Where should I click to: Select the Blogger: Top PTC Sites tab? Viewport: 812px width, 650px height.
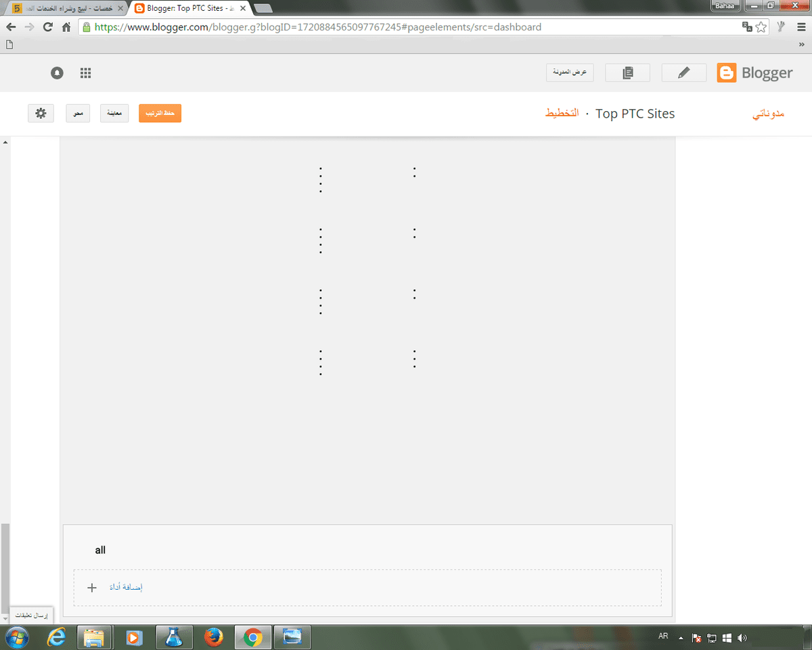click(x=188, y=8)
